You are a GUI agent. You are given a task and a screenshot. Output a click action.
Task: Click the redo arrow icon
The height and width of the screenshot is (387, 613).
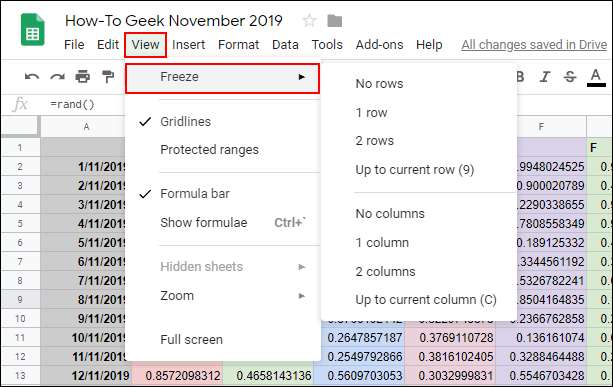click(57, 77)
